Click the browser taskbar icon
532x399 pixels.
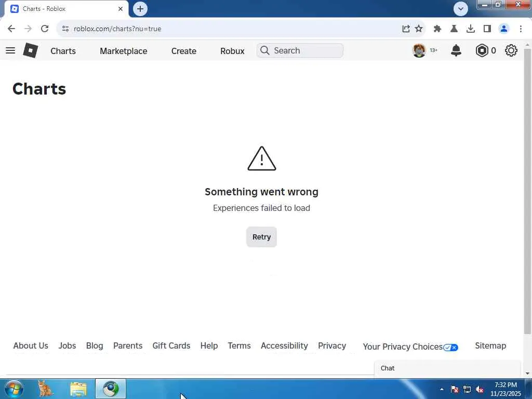click(111, 389)
